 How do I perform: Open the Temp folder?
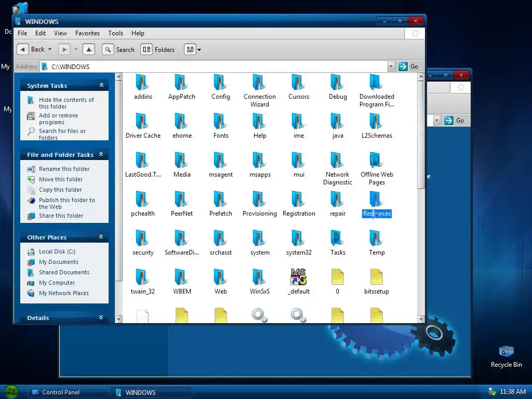click(x=377, y=243)
